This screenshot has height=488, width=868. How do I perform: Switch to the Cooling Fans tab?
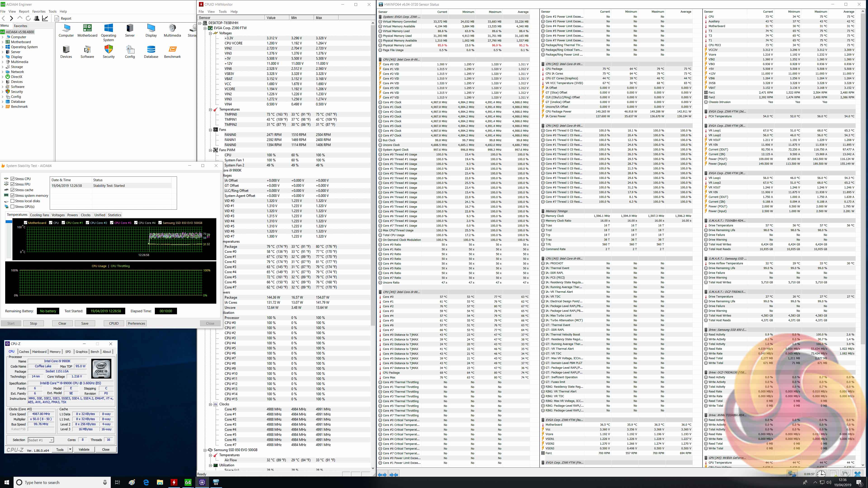click(x=39, y=215)
